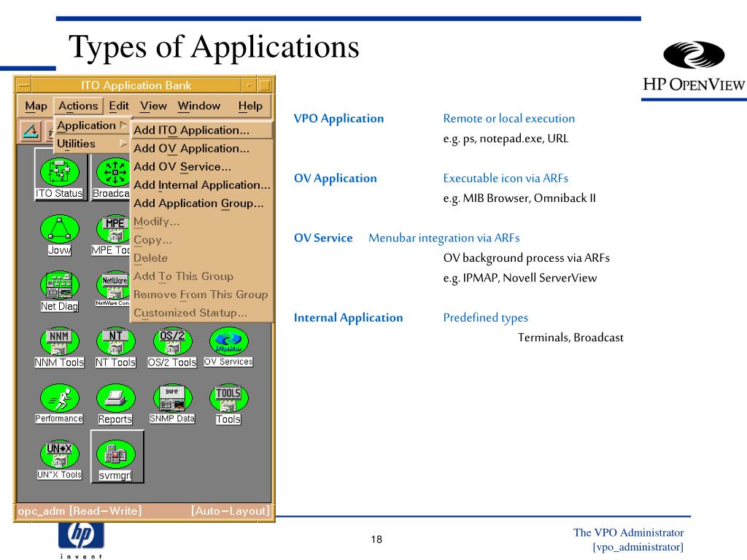
Task: Choose Add Internal Application...
Action: coord(201,184)
